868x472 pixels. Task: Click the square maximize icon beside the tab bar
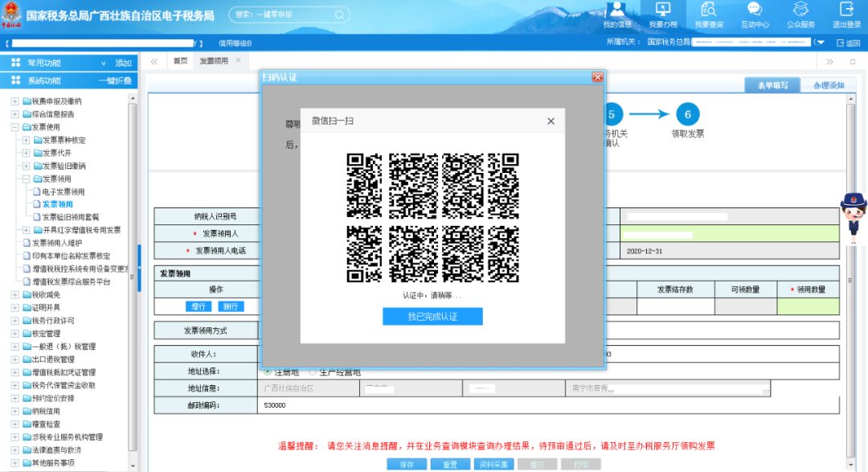(853, 61)
